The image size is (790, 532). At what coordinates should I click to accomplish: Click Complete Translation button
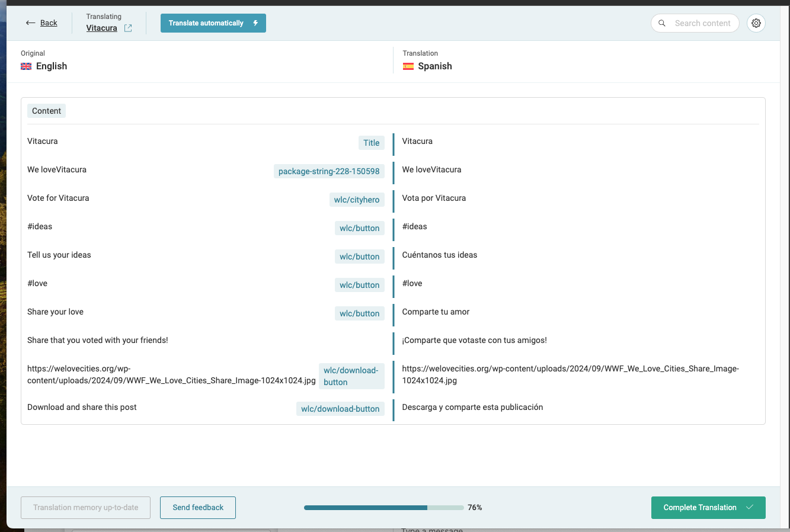point(708,507)
